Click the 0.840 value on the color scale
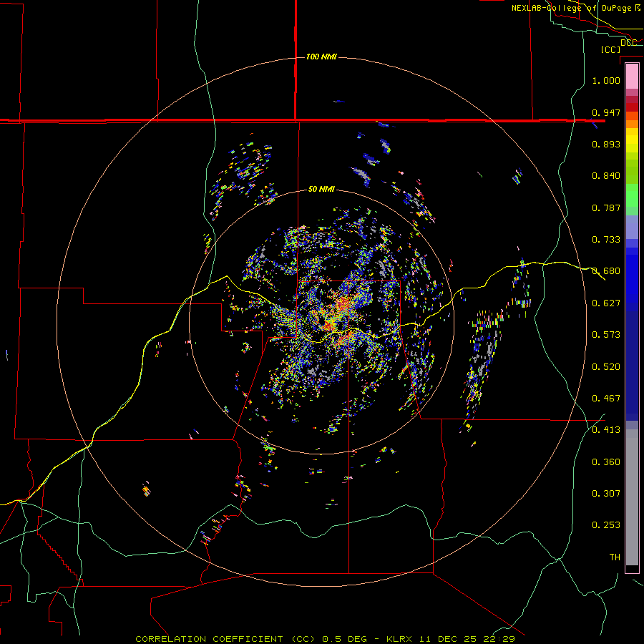This screenshot has width=644, height=644. (606, 176)
